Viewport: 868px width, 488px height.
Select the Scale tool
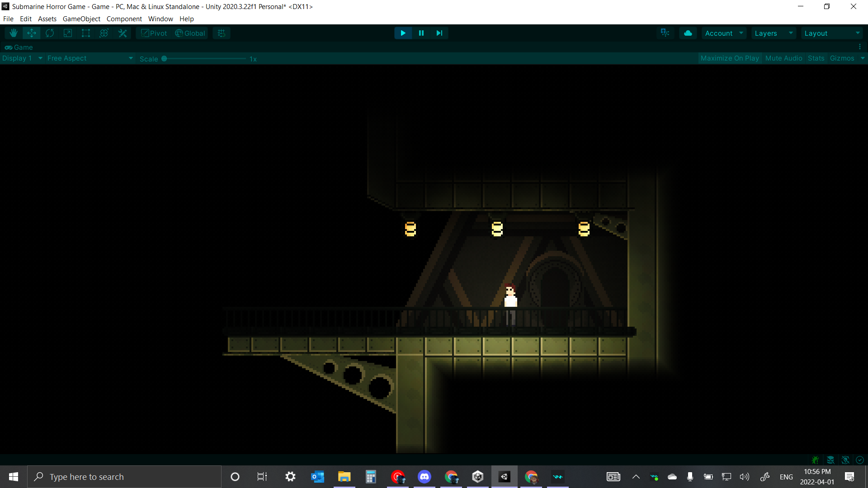(x=68, y=33)
